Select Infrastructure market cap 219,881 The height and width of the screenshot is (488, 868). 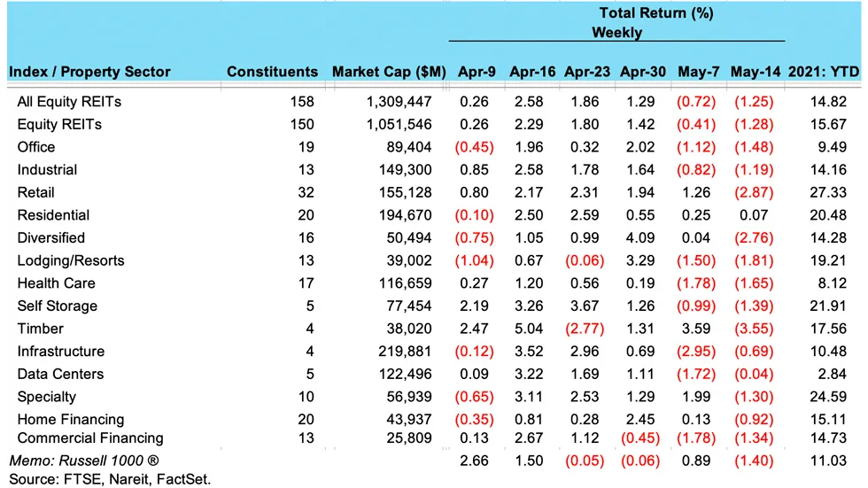(x=406, y=352)
